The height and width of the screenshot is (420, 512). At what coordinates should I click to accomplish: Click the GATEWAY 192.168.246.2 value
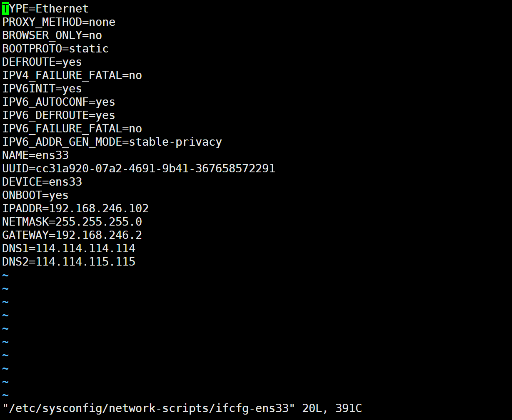coord(99,235)
